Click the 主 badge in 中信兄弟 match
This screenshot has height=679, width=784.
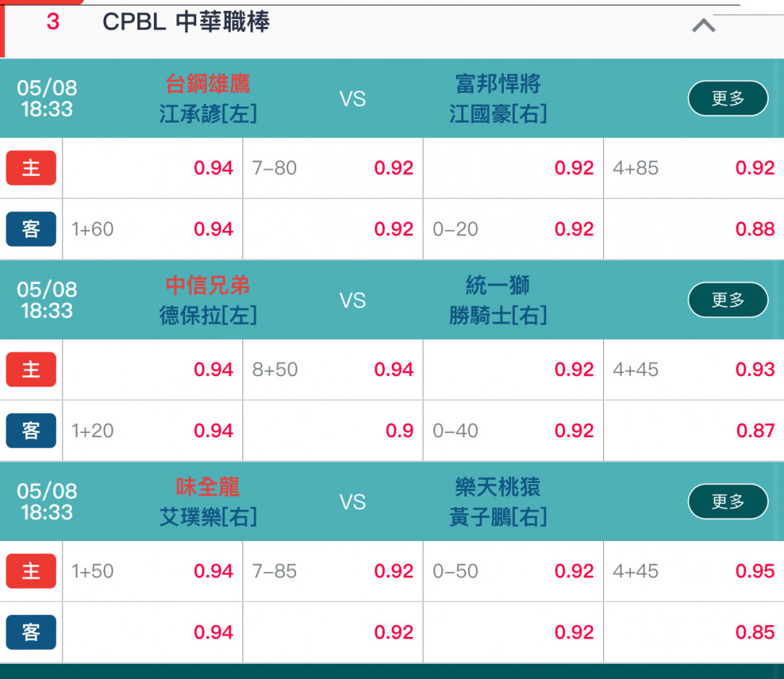tap(31, 370)
